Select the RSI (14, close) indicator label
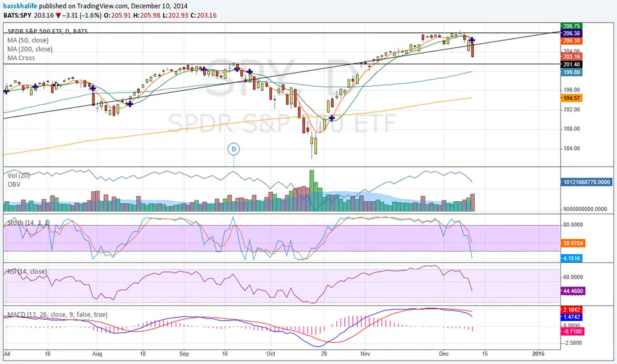 tap(27, 271)
